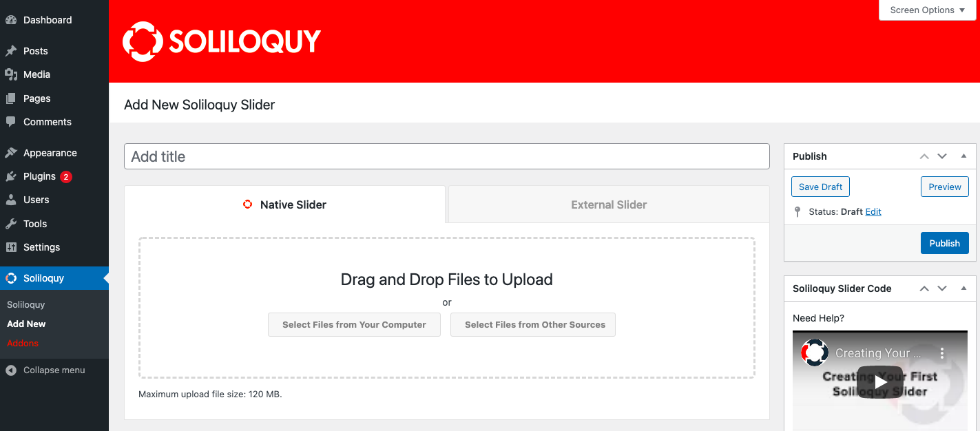980x431 pixels.
Task: Click the Users person icon
Action: [x=11, y=200]
